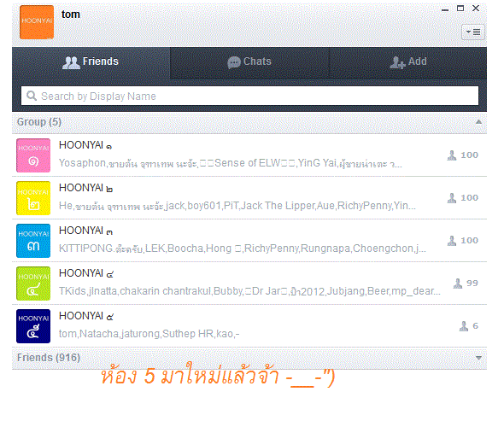Close the LINE window
This screenshot has height=421, width=504.
[476, 9]
